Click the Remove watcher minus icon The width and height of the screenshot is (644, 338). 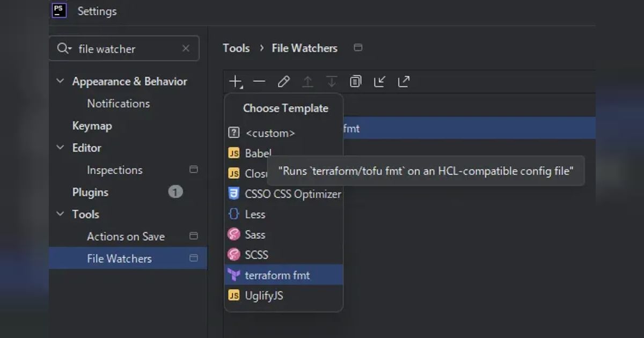tap(259, 82)
